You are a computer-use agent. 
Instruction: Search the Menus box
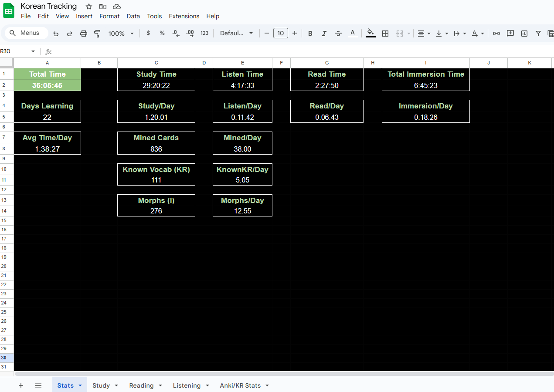point(27,33)
